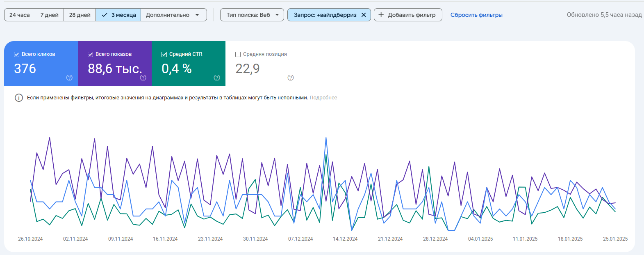This screenshot has width=644, height=255.
Task: Select the 3 месяца period tab
Action: pos(118,15)
